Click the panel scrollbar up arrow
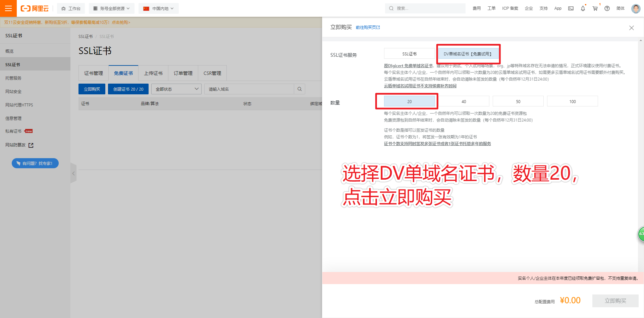644x318 pixels. [641, 40]
